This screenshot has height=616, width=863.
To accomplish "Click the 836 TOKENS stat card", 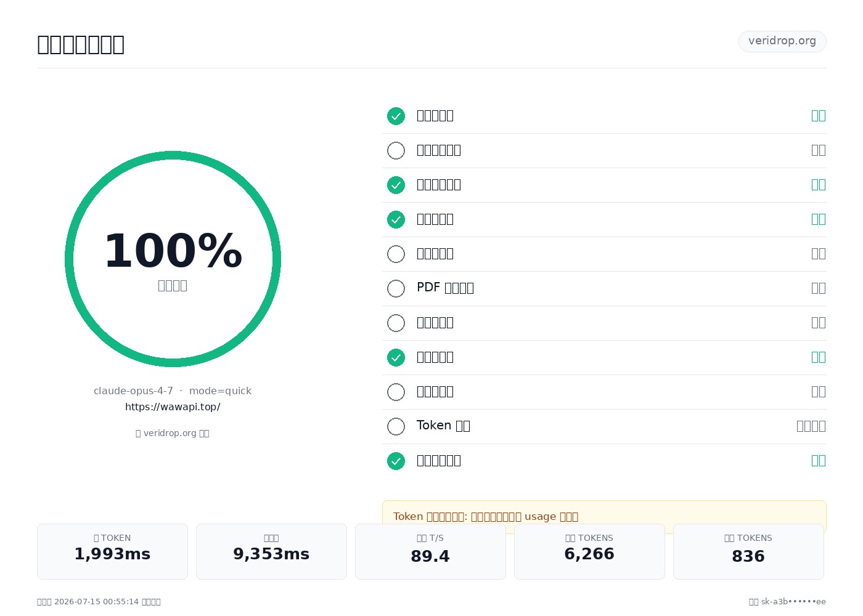I will (748, 551).
